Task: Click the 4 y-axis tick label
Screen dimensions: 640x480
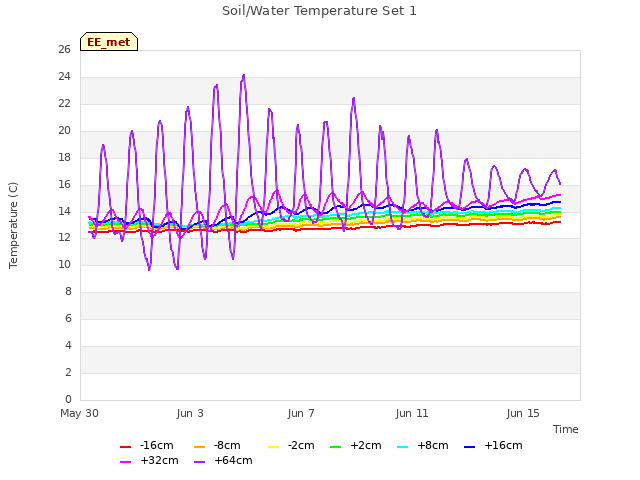Action: [x=68, y=345]
